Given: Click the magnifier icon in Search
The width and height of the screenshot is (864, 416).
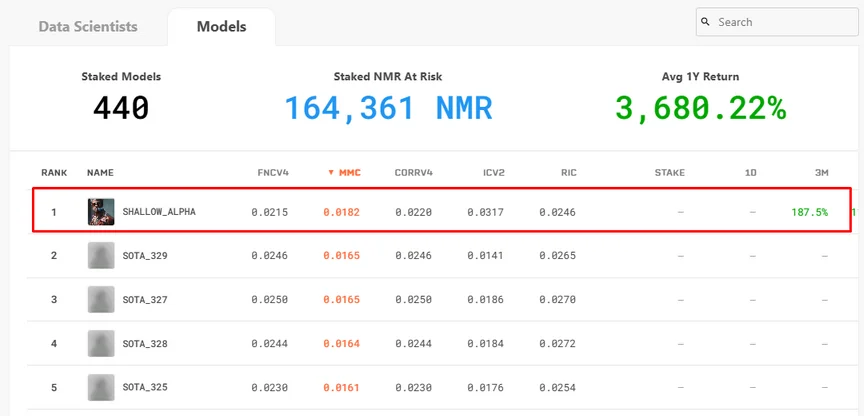Looking at the screenshot, I should point(705,22).
